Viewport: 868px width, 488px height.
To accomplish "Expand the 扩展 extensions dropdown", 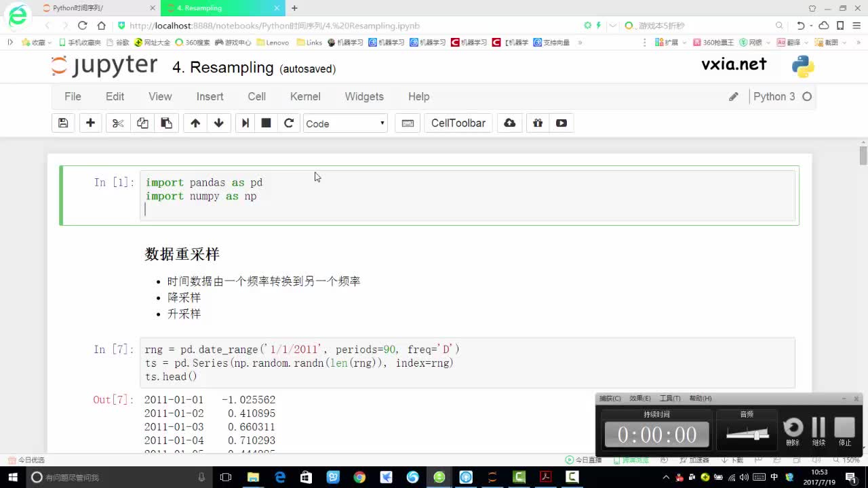I will tap(684, 42).
